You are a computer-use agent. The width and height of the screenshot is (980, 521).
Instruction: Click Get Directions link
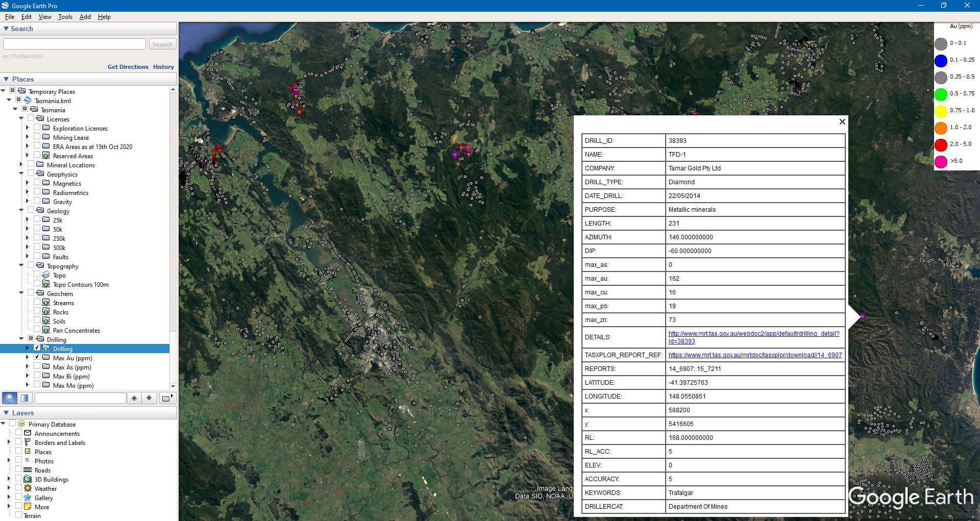[128, 67]
